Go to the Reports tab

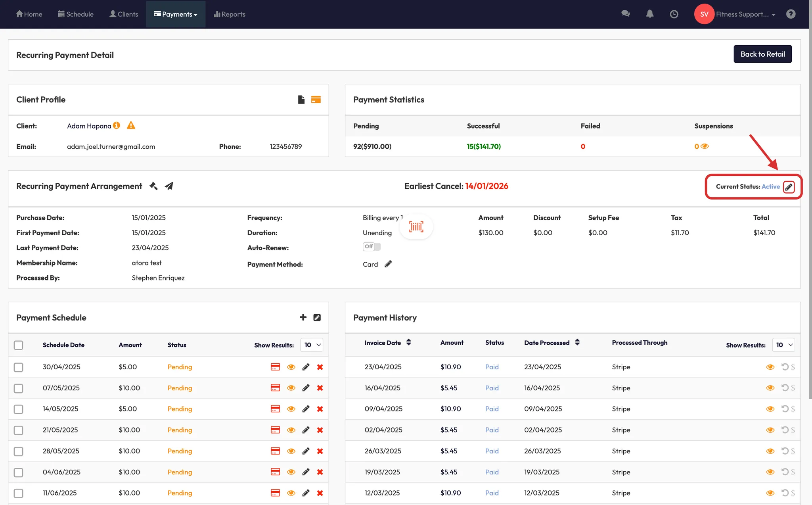pos(230,14)
